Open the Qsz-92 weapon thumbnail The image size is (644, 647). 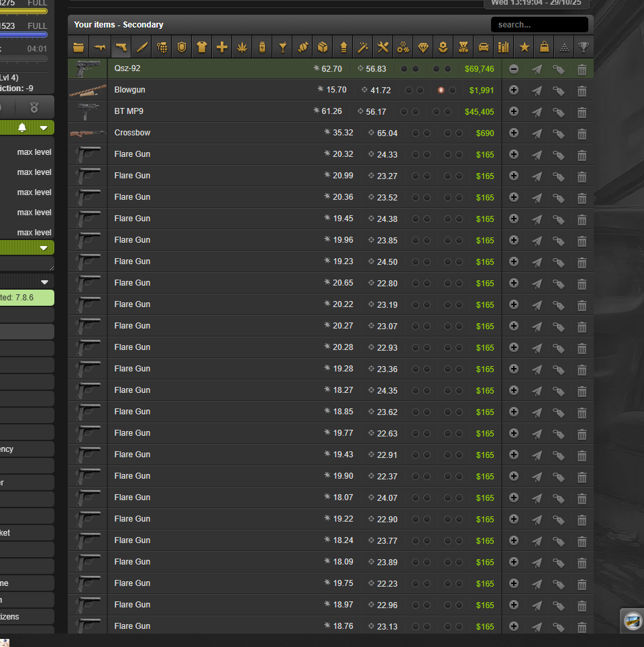click(87, 69)
